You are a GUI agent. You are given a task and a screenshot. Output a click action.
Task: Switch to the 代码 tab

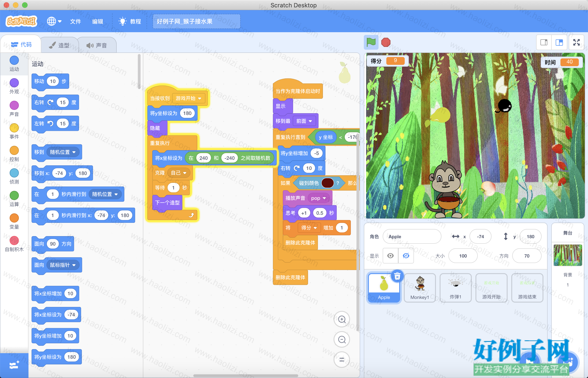21,44
